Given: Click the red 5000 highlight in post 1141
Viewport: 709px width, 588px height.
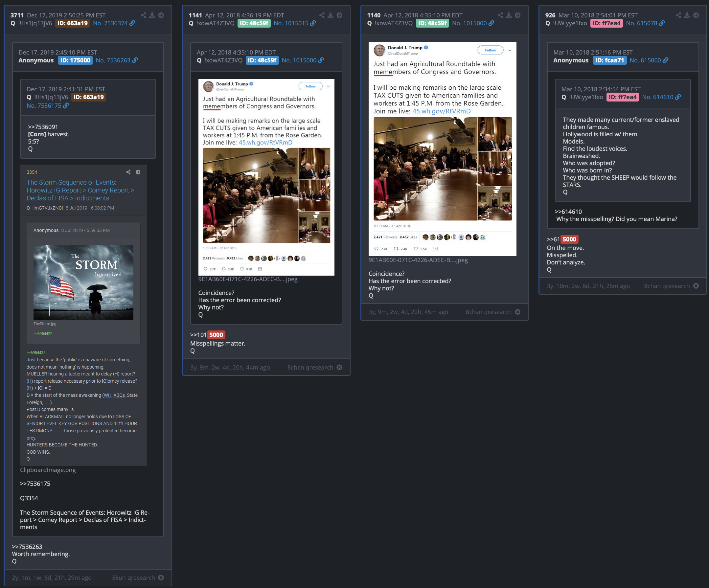Looking at the screenshot, I should 216,335.
